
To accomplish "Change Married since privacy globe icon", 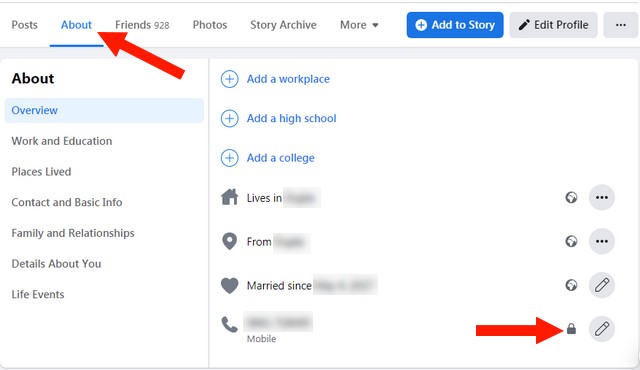I will click(x=571, y=285).
